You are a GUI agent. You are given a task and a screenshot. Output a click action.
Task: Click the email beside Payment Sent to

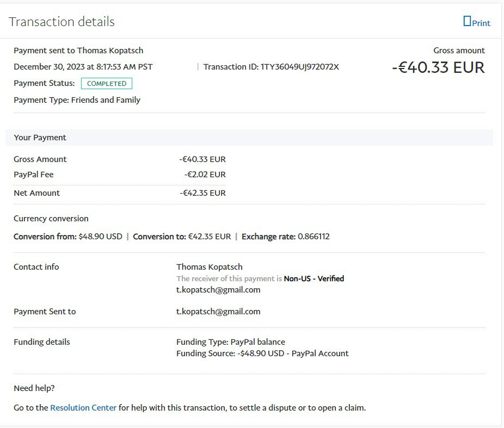coord(218,312)
